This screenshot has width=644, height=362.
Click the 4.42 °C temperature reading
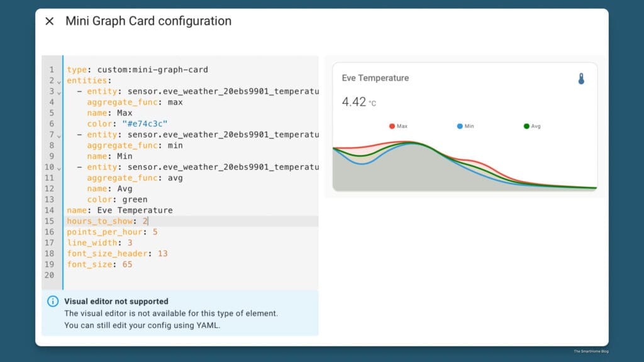click(x=356, y=101)
